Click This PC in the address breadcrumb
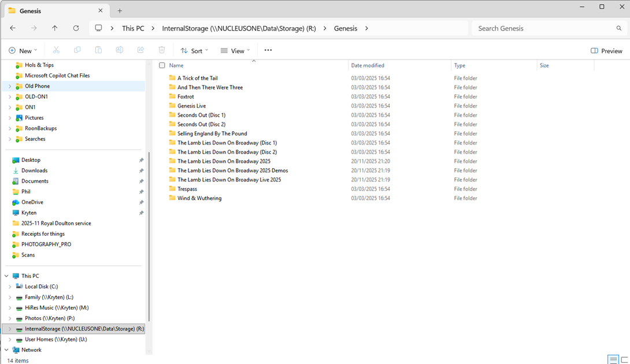The width and height of the screenshot is (630, 364). click(x=133, y=28)
